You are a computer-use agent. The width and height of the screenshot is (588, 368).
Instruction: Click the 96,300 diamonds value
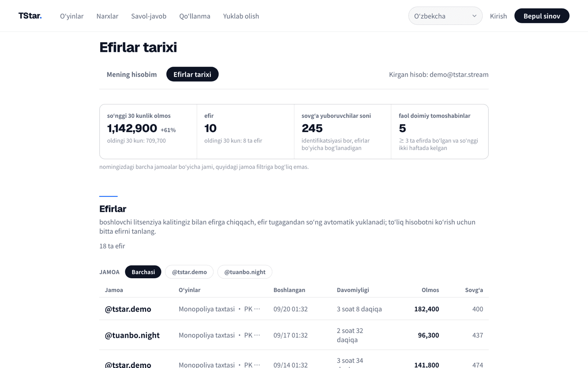429,335
